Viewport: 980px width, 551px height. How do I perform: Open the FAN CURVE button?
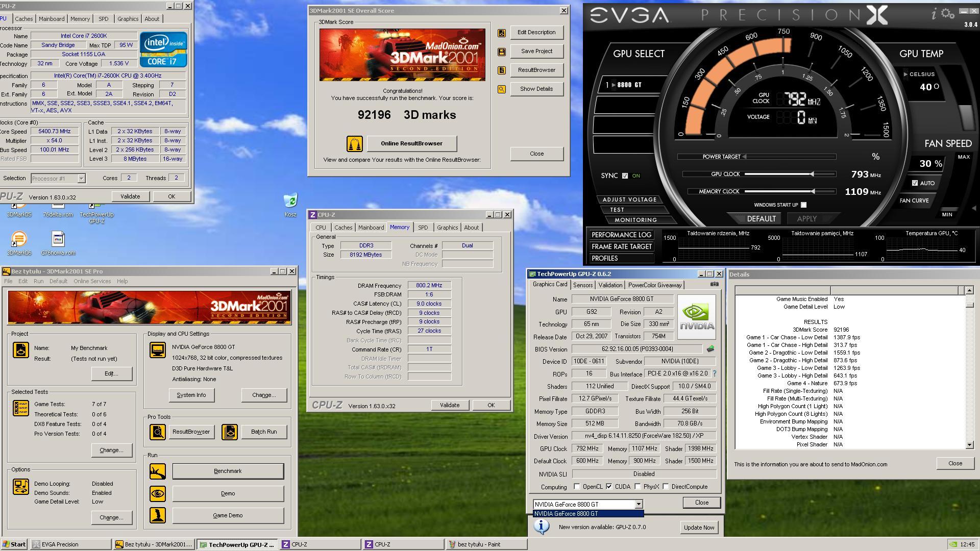pyautogui.click(x=914, y=201)
